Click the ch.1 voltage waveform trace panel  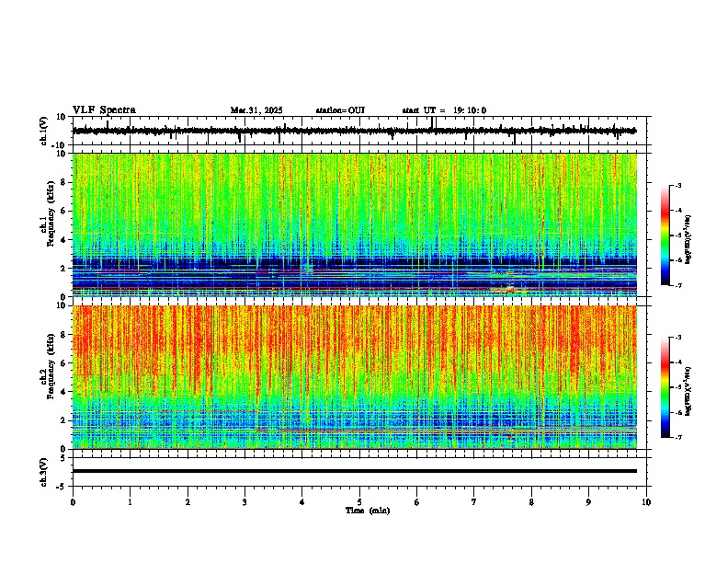coord(359,131)
